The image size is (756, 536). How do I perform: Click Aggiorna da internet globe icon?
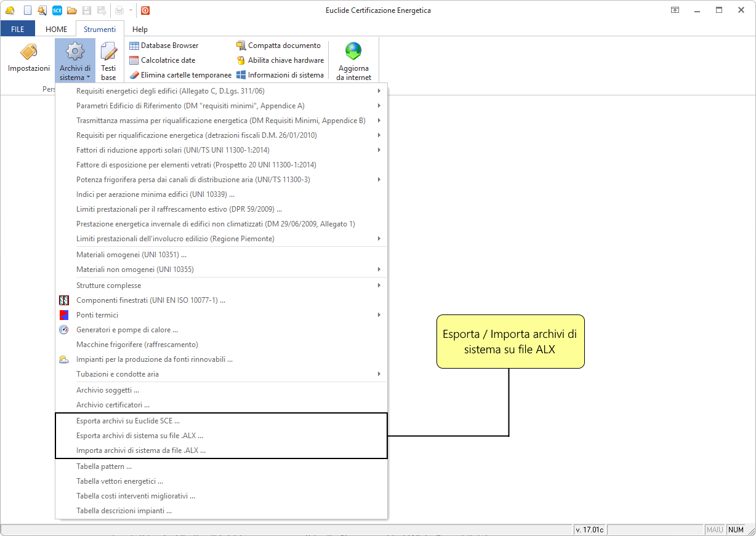pyautogui.click(x=353, y=51)
